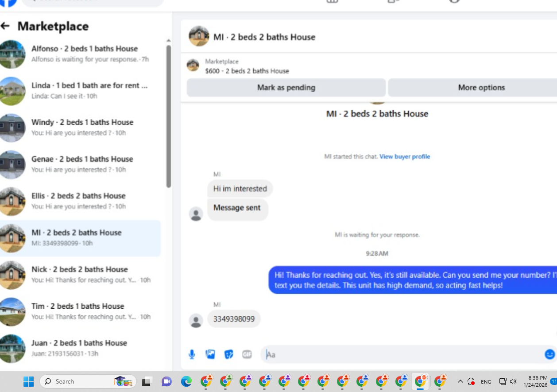Switch input language ENG indicator
Screen dimensions: 557x392
(x=486, y=381)
